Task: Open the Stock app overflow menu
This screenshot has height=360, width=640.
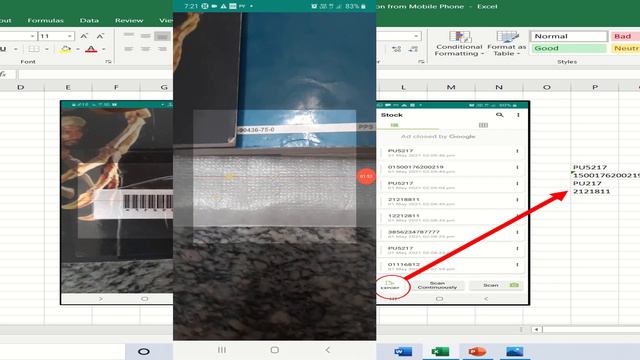Action: (x=518, y=115)
